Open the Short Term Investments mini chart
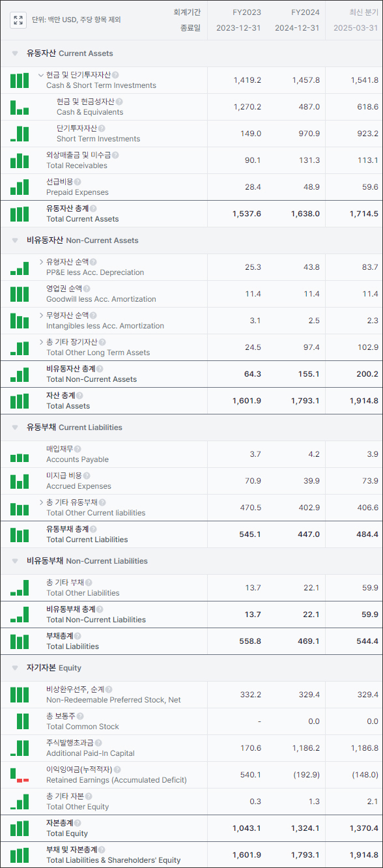This screenshot has width=383, height=868. [20, 134]
